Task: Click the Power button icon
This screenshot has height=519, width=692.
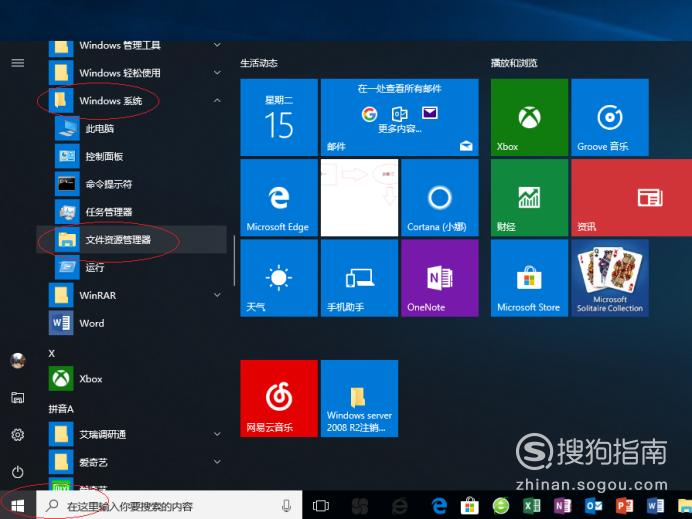Action: click(18, 472)
